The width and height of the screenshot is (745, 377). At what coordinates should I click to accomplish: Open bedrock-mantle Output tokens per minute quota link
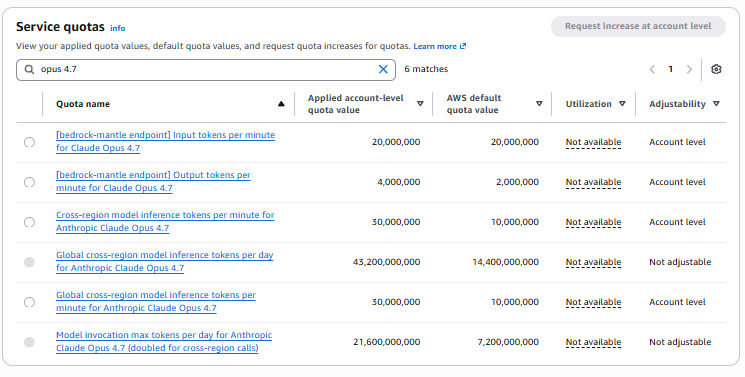tap(153, 181)
